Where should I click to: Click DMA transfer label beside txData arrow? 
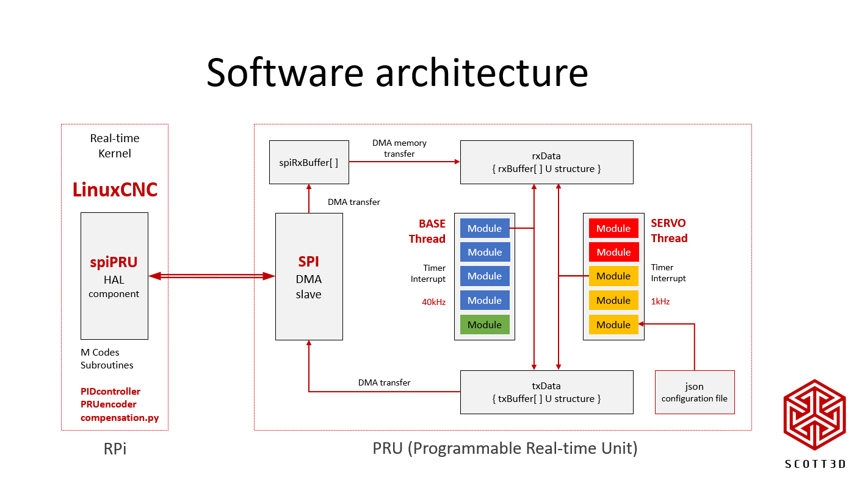point(385,382)
